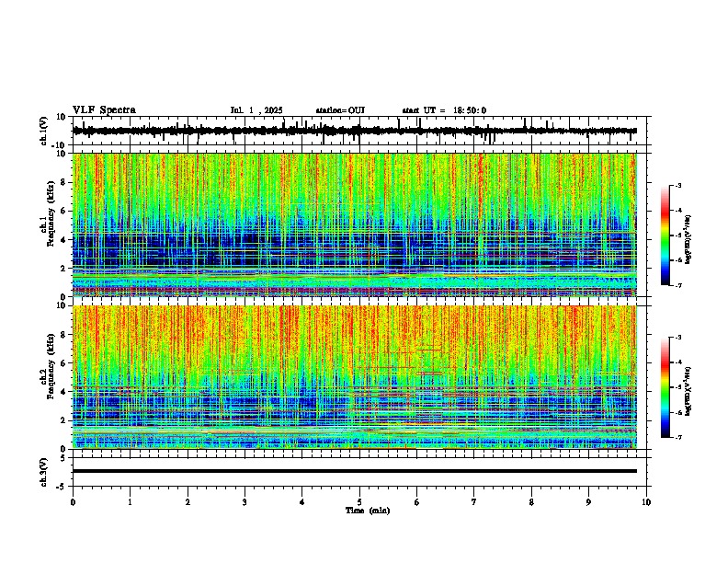Click the ch.1 colorbar's log(PSD) units label
The width and height of the screenshot is (728, 563).
tap(688, 239)
